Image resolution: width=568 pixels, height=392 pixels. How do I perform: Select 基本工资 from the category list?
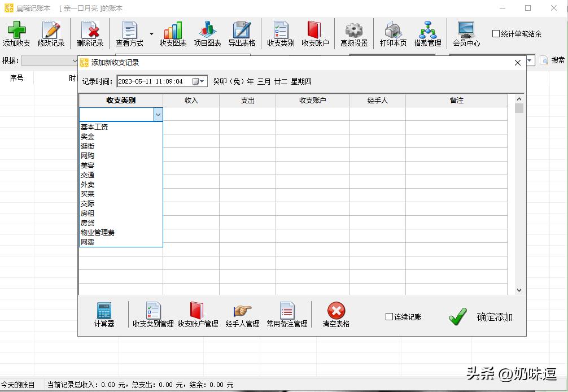pos(94,127)
